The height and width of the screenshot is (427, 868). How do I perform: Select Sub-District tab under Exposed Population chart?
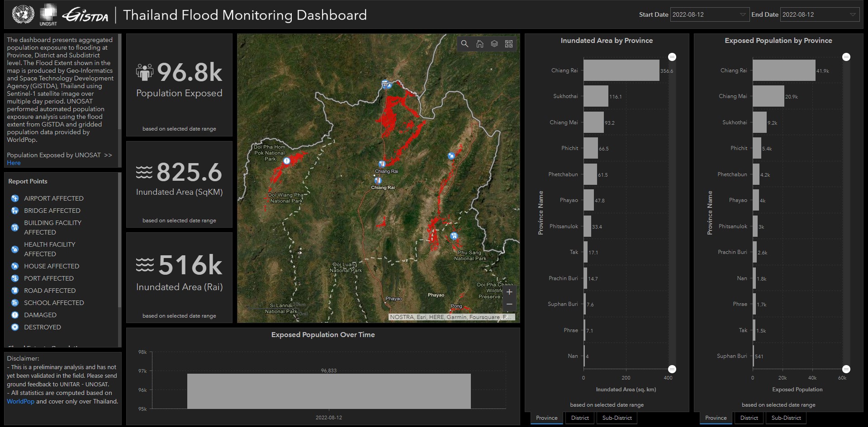pyautogui.click(x=786, y=418)
